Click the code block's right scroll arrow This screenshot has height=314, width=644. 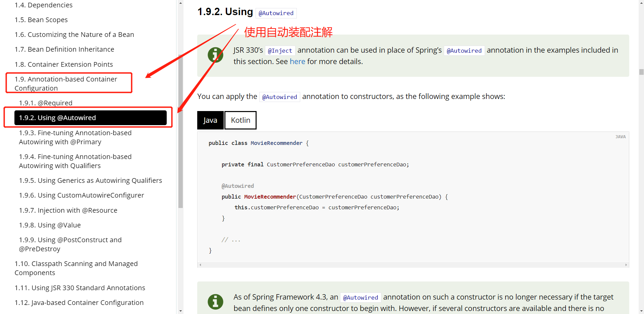click(x=626, y=265)
